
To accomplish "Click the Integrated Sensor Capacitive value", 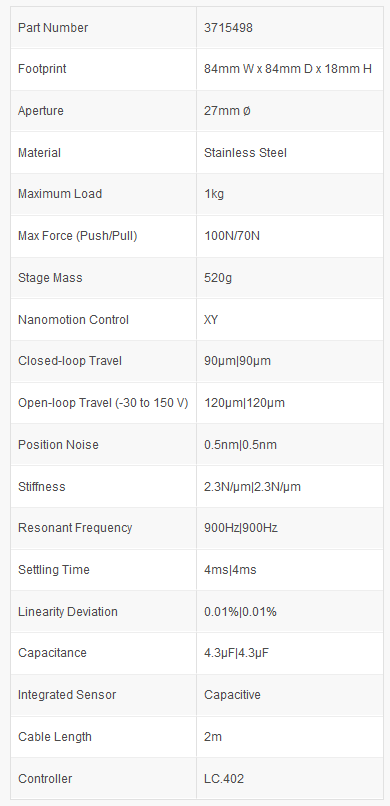I will click(232, 695).
